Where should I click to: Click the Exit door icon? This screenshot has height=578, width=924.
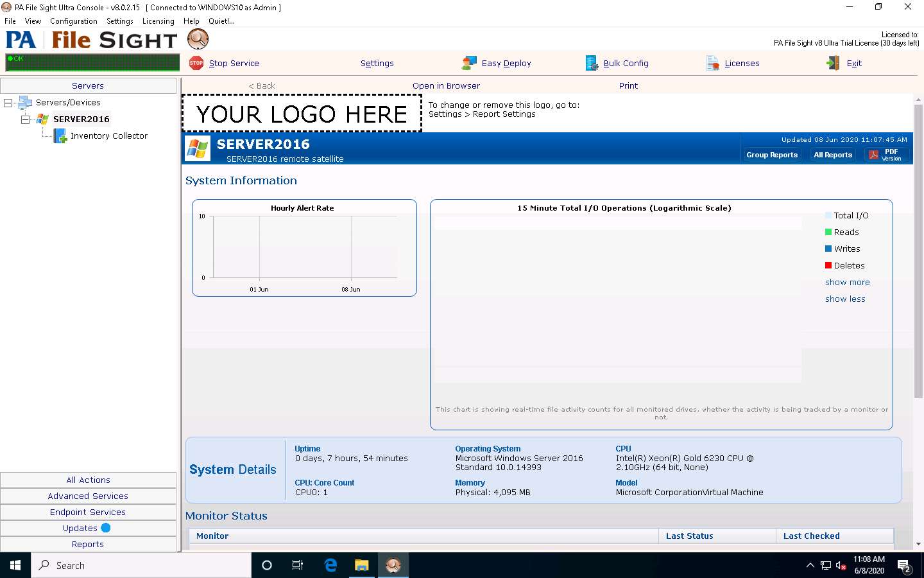(833, 63)
